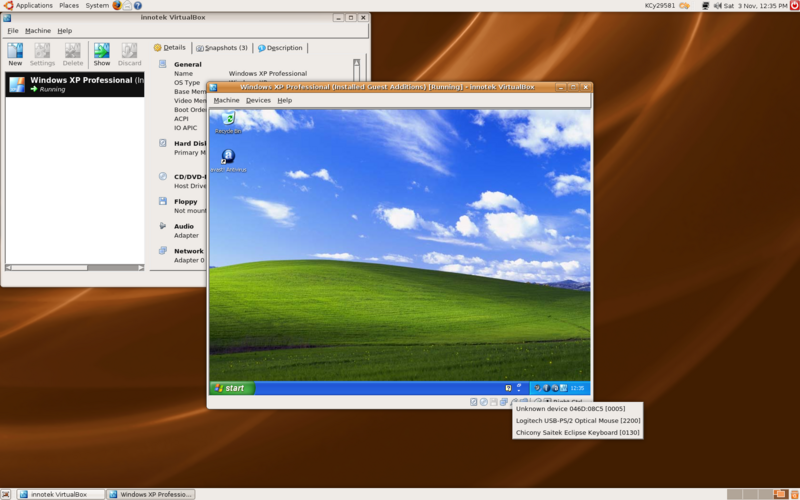Click show desktop icon in bottom panel
The image size is (800, 500).
[6, 494]
